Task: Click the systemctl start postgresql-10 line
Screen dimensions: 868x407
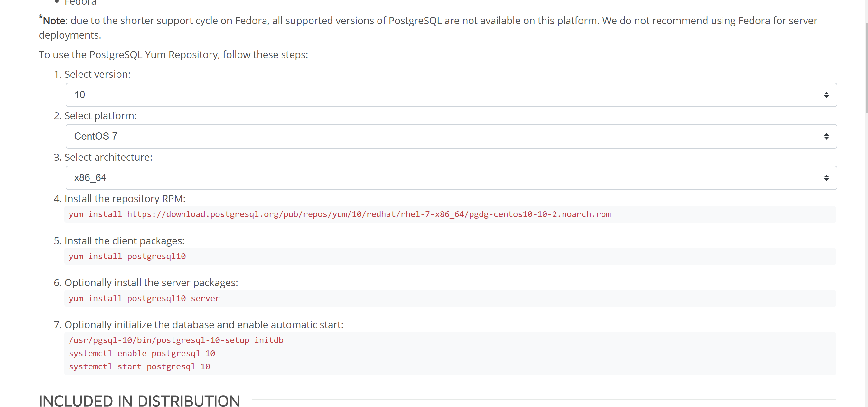Action: coord(139,366)
